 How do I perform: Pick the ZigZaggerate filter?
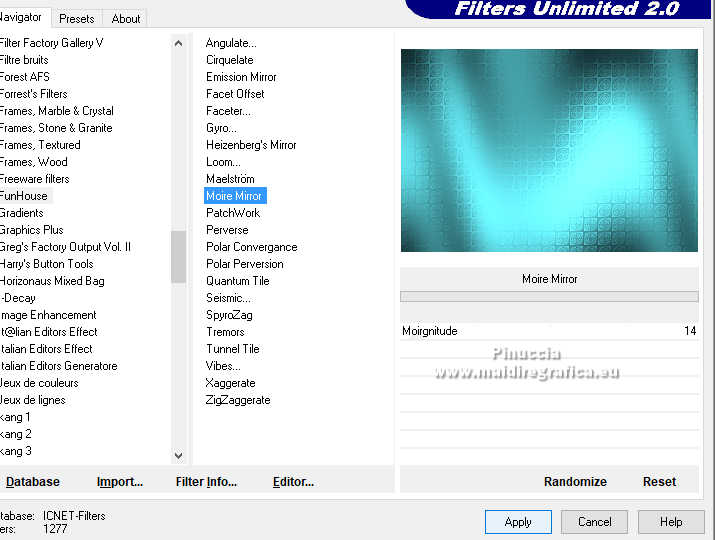click(238, 400)
